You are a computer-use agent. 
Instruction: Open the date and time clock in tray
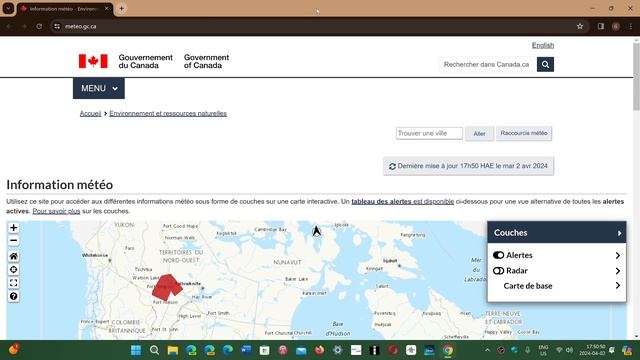593,350
